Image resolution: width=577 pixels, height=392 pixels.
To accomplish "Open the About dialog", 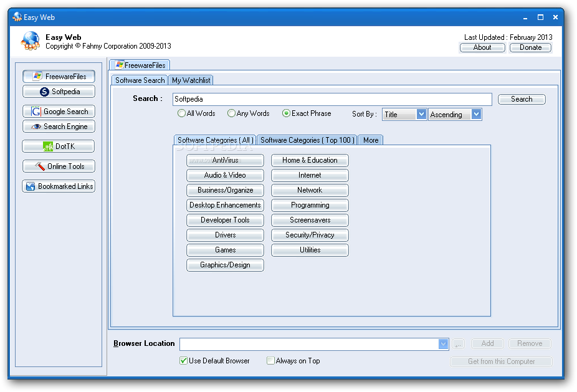I will click(482, 47).
